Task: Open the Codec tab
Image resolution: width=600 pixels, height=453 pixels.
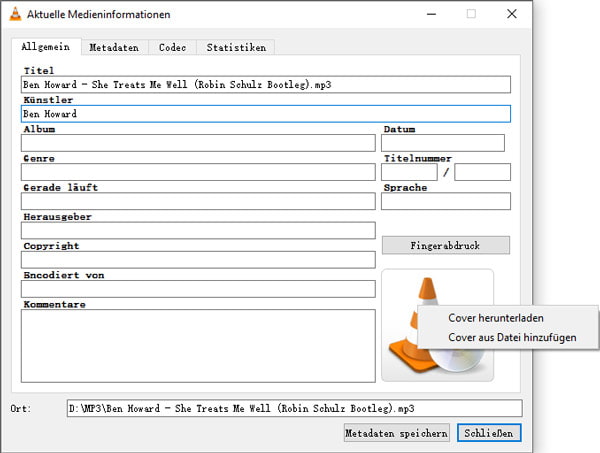Action: 173,47
